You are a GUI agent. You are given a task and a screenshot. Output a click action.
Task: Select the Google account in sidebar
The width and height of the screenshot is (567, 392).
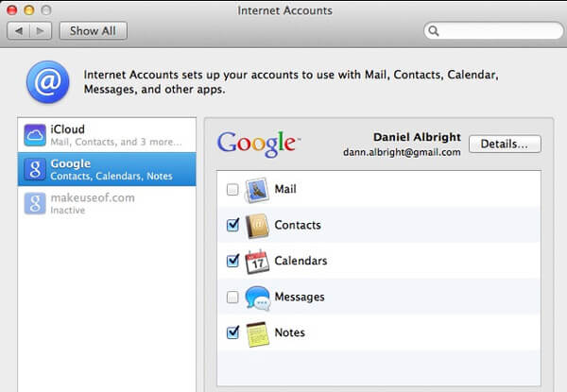[x=107, y=169]
